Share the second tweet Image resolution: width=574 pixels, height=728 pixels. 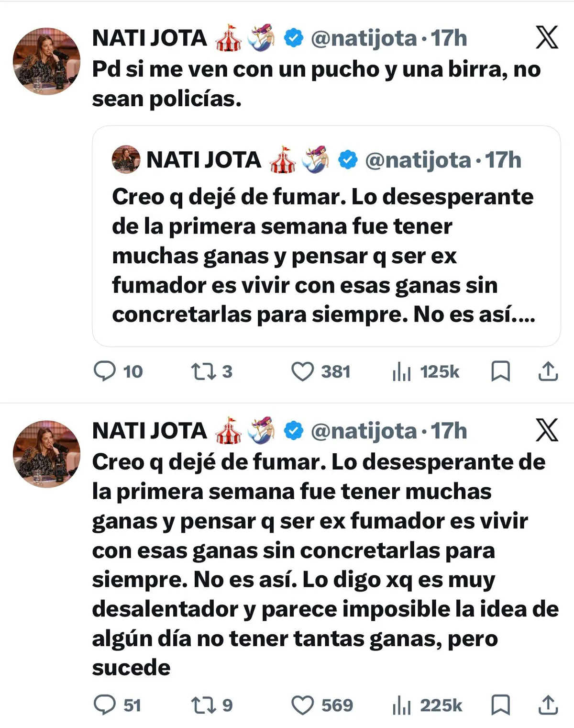(x=548, y=705)
